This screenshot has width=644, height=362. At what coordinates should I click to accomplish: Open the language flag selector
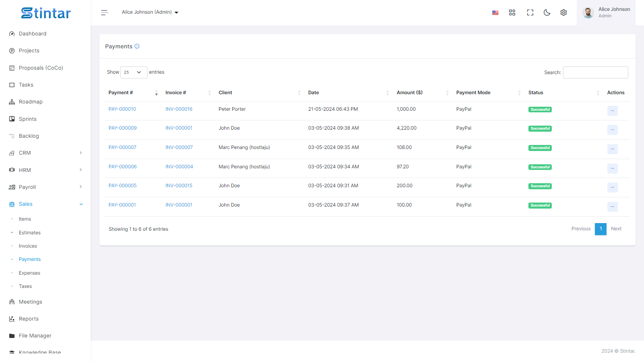click(x=495, y=13)
